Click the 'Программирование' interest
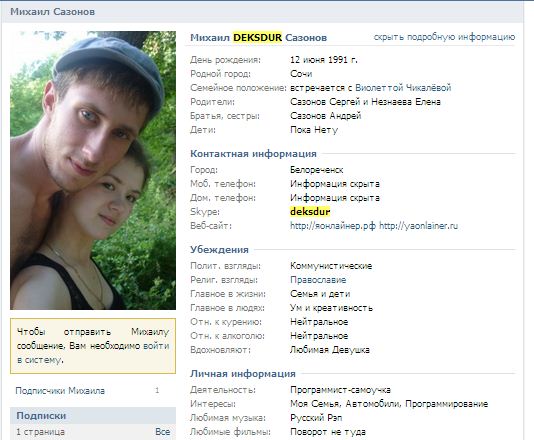Image resolution: width=534 pixels, height=440 pixels. (446, 404)
